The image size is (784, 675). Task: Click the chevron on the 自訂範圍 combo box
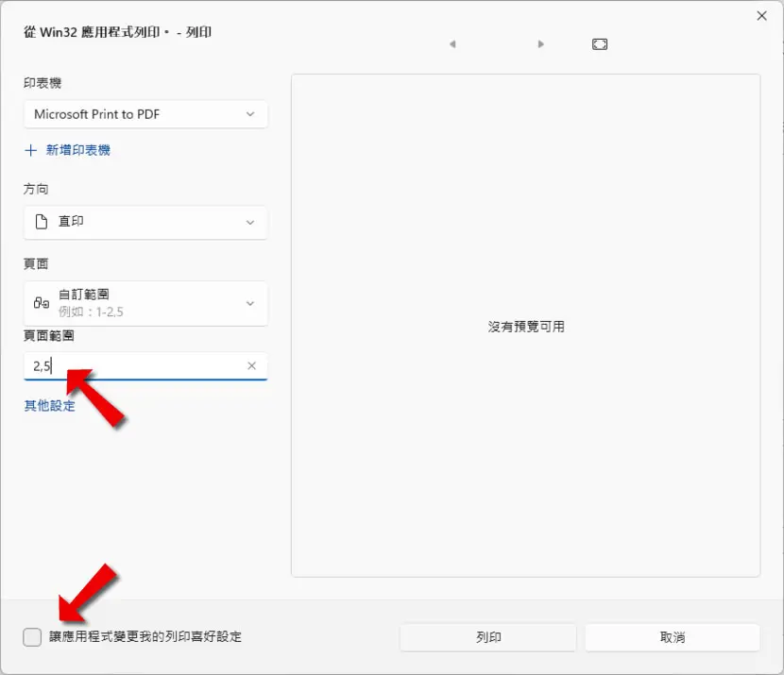coord(250,303)
